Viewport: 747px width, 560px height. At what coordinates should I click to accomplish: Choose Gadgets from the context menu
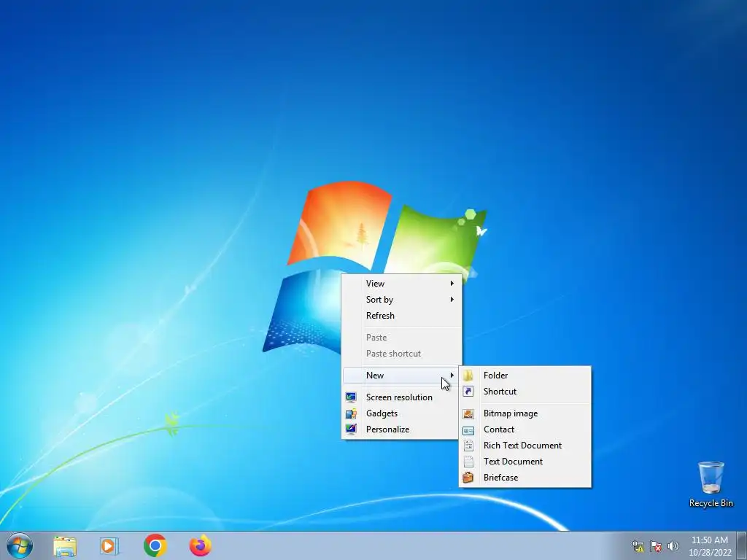pos(402,413)
